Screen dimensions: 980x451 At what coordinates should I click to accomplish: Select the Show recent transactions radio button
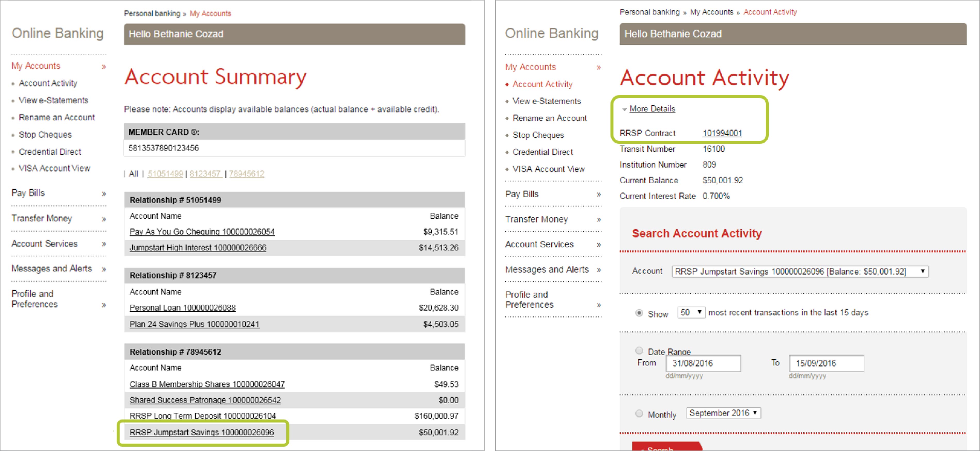pos(639,313)
